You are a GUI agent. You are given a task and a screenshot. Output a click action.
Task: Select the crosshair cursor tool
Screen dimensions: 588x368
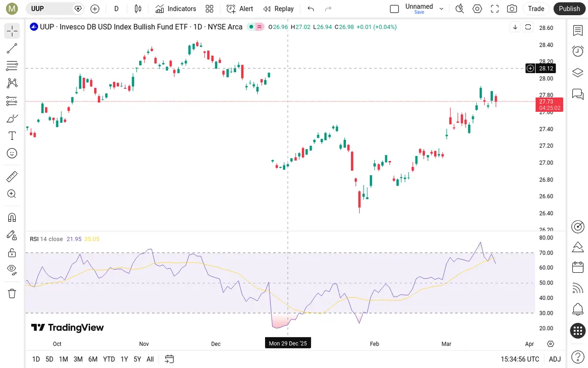(x=12, y=31)
